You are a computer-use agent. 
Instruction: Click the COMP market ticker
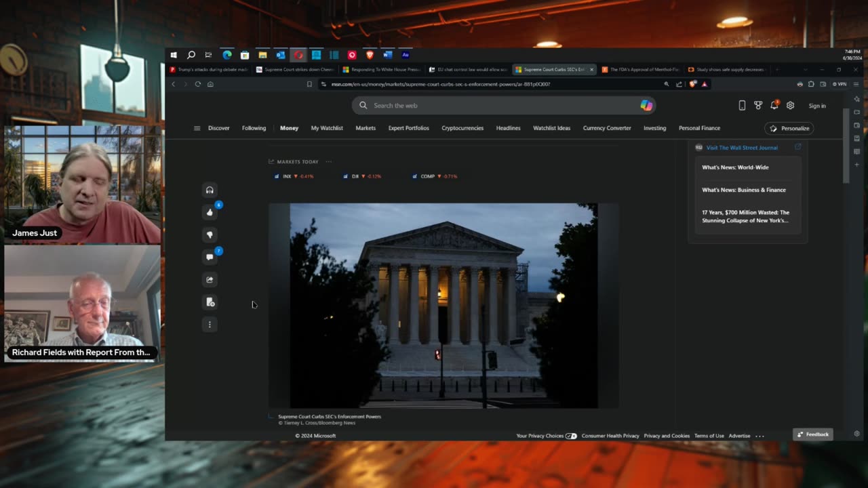(x=435, y=176)
